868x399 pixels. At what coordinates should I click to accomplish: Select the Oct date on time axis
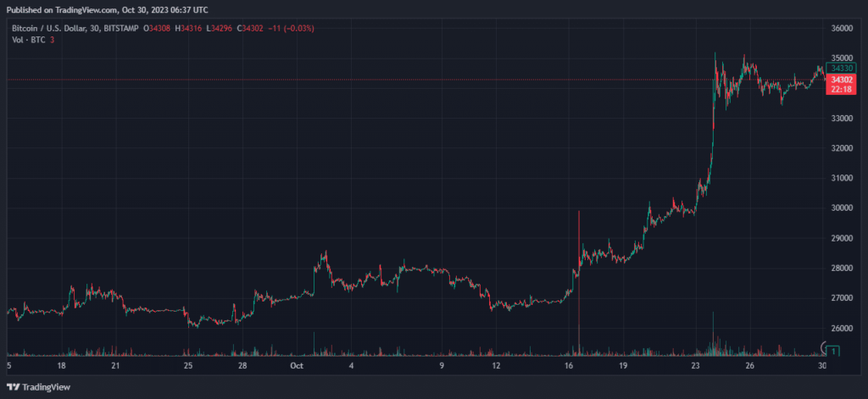click(x=297, y=366)
